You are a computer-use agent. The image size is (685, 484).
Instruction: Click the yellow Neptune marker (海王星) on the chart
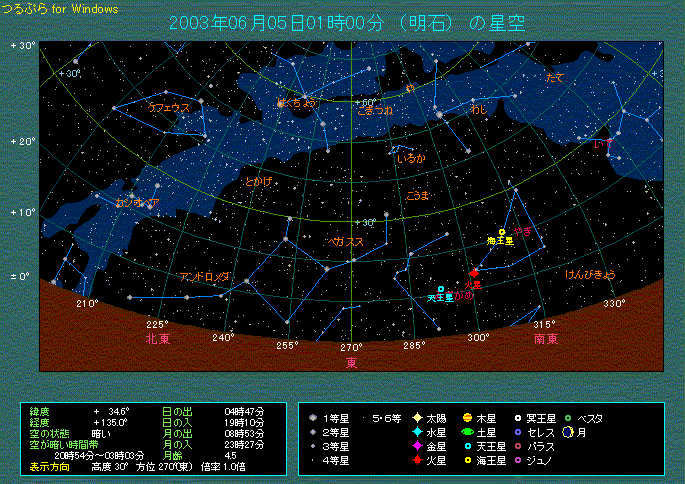[501, 232]
